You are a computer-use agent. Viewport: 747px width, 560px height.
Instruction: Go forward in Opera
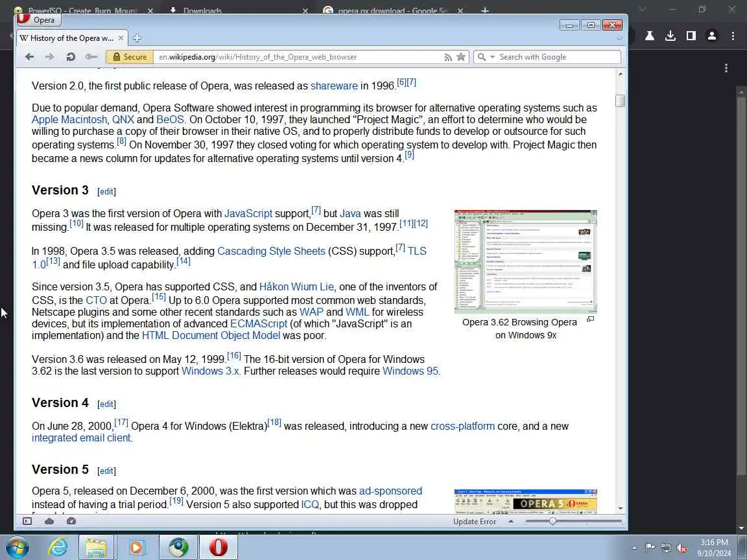pos(49,56)
